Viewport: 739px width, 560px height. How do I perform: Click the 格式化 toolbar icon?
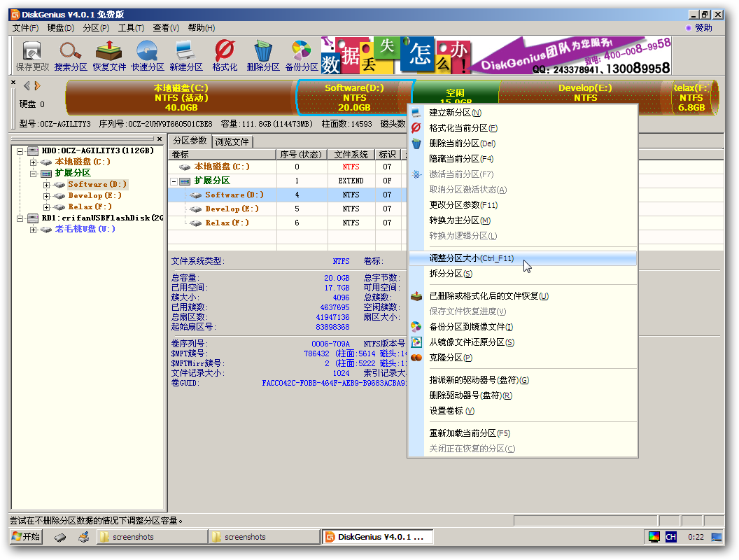[225, 55]
